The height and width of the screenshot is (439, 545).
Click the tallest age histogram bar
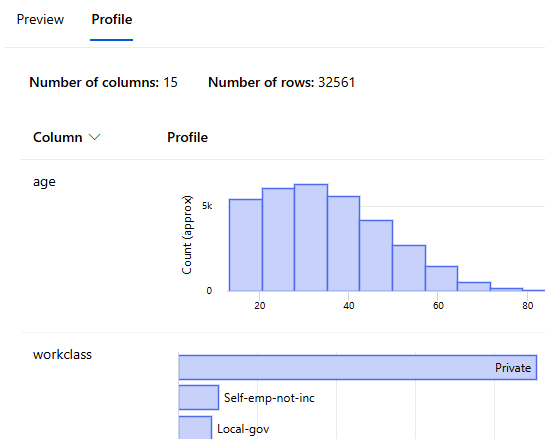click(311, 237)
